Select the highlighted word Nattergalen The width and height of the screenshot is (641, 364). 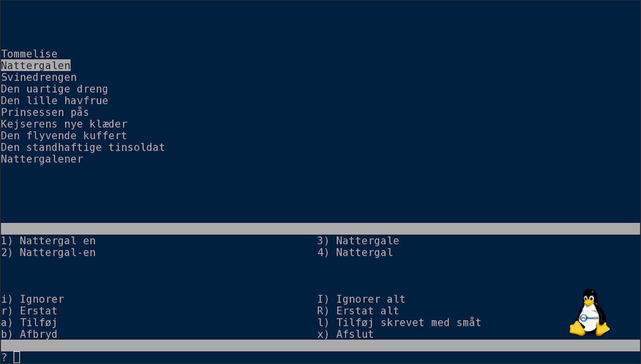36,66
